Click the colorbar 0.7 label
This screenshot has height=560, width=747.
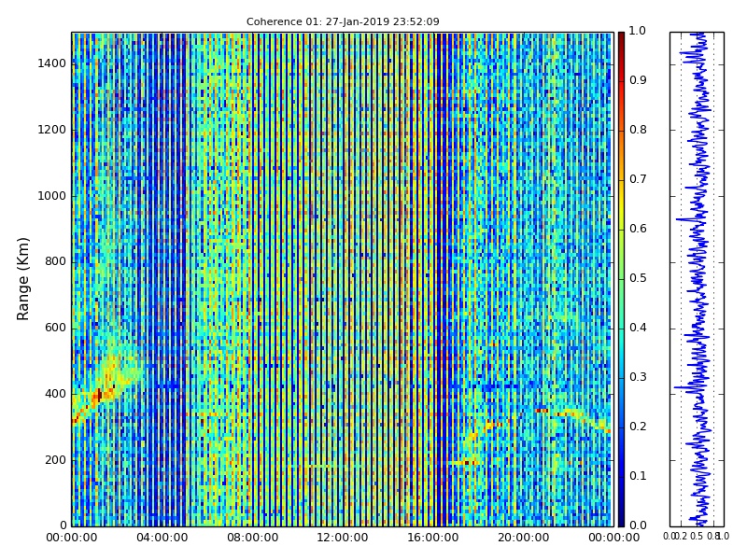click(x=638, y=179)
